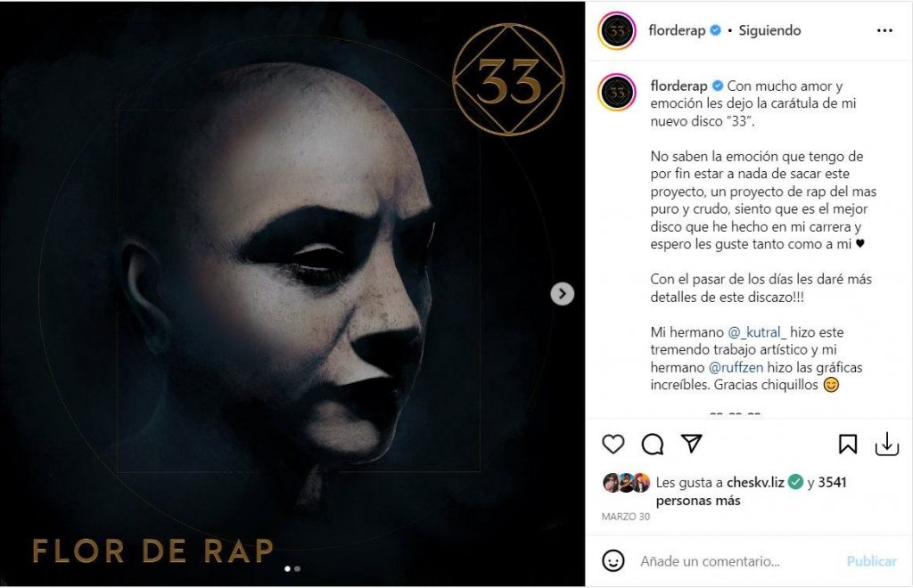Screen dimensions: 913x588
Task: Open the emoji picker smiley icon
Action: (613, 561)
